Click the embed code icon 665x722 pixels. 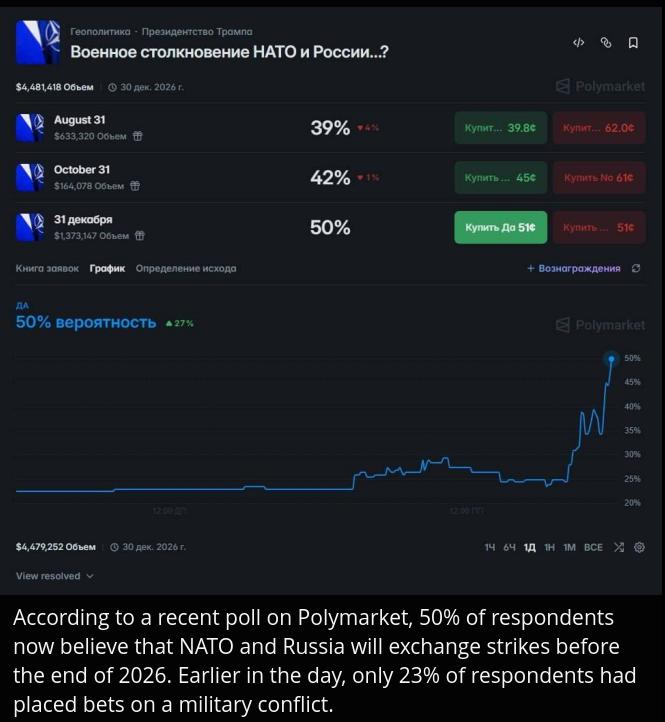(578, 43)
